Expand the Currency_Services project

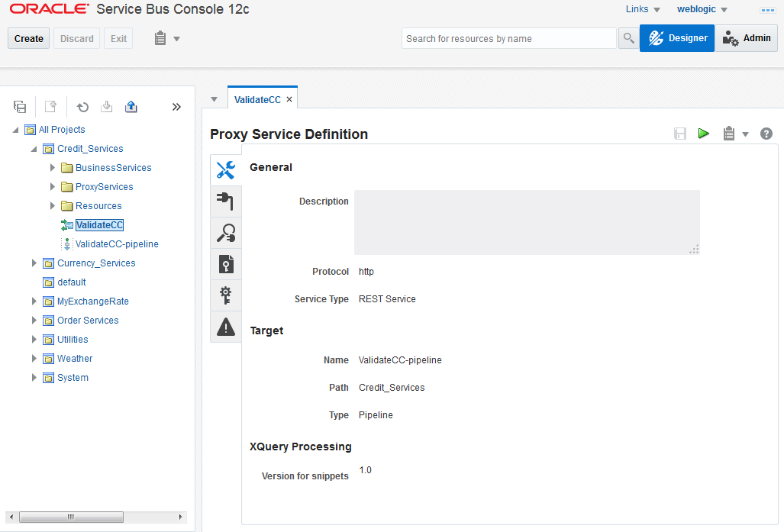click(34, 263)
